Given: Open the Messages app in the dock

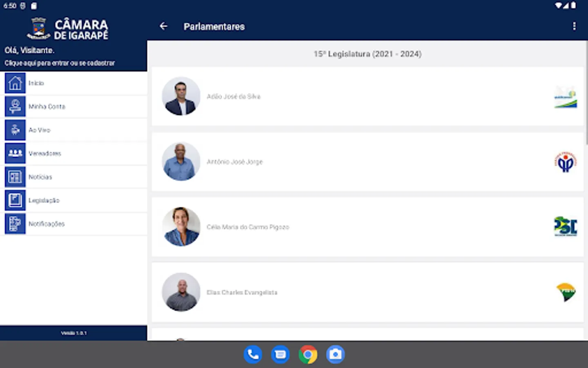Looking at the screenshot, I should coord(280,354).
